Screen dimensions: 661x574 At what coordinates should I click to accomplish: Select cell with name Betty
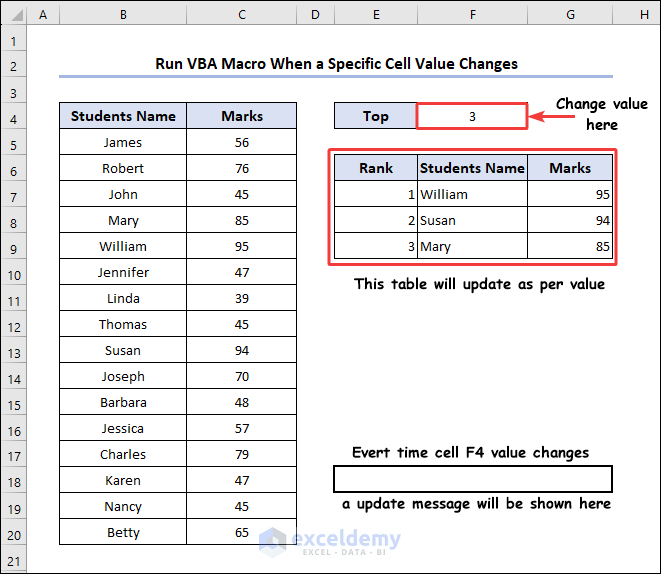click(123, 532)
